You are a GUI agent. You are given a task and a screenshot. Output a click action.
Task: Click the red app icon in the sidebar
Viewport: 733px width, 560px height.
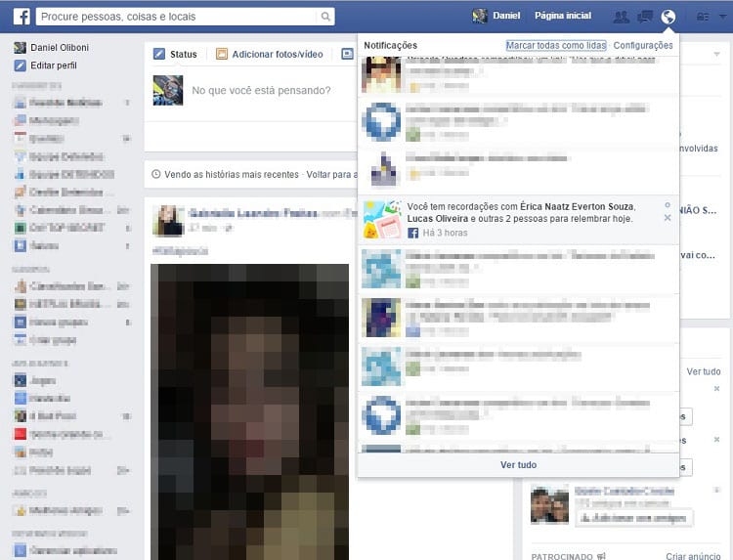click(x=21, y=434)
